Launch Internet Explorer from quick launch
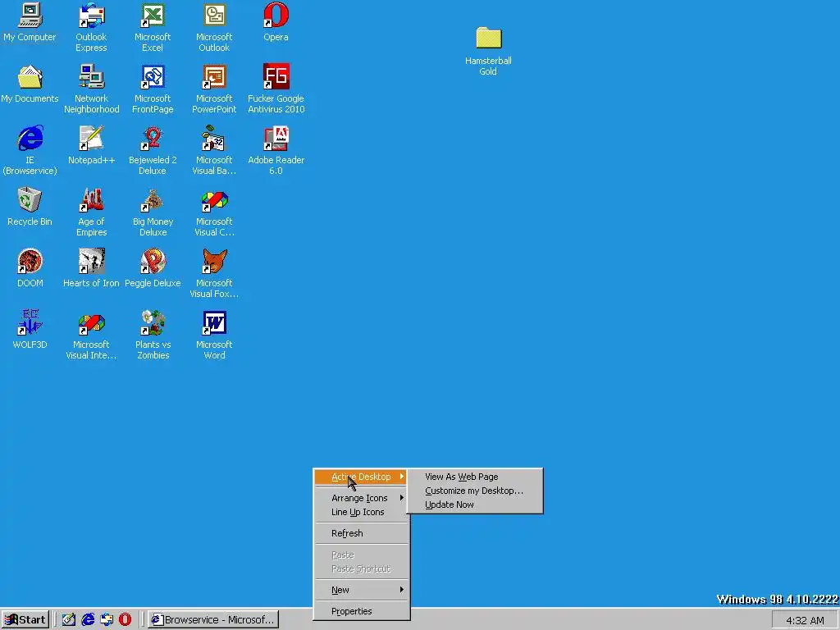The height and width of the screenshot is (630, 840). point(88,620)
